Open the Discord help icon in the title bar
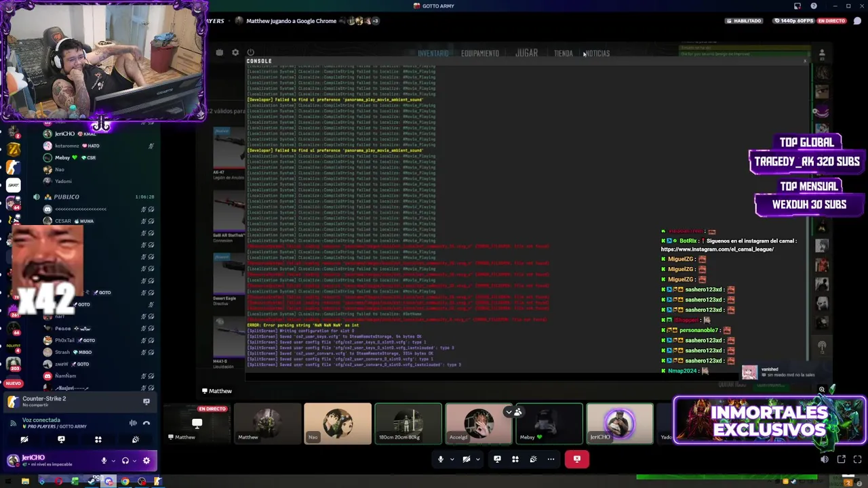868x488 pixels. click(814, 6)
